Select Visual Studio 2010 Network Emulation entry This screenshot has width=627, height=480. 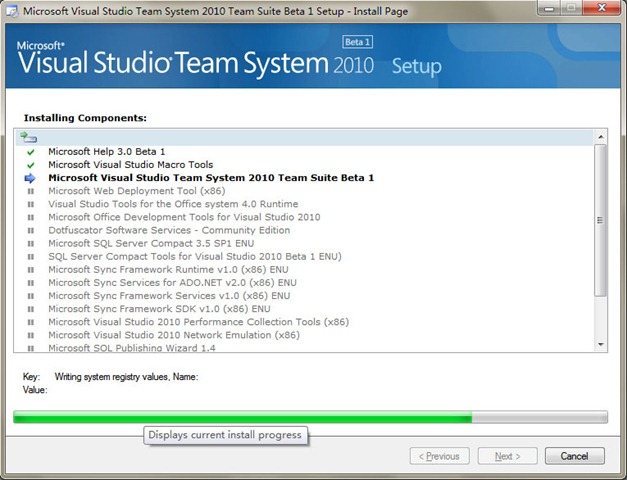click(x=174, y=335)
